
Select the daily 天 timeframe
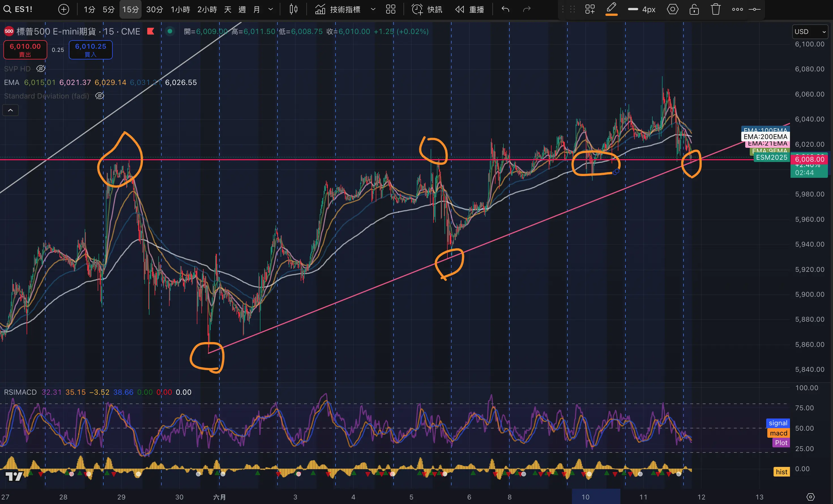click(x=228, y=9)
